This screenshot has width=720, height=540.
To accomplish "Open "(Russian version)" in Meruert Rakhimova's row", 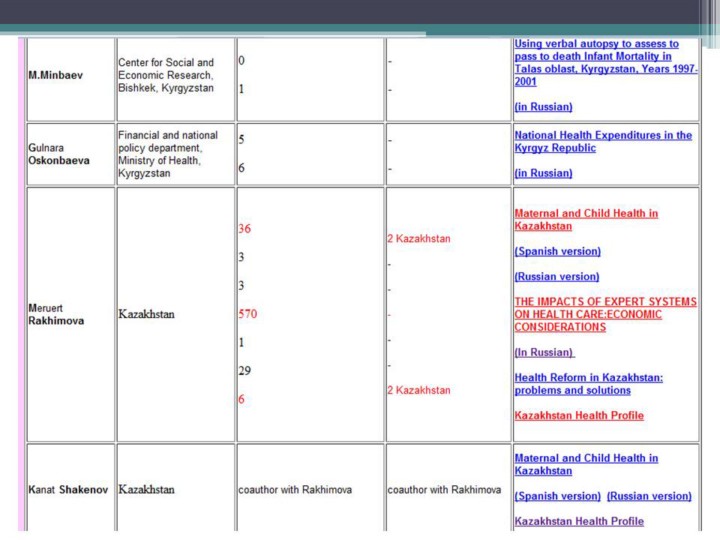I will [556, 276].
